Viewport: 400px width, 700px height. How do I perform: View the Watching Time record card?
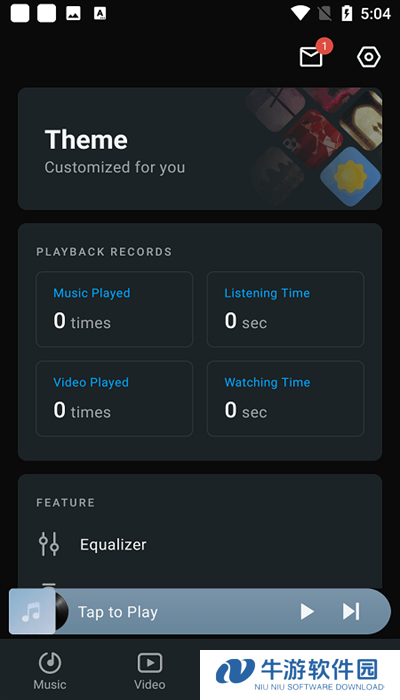285,398
